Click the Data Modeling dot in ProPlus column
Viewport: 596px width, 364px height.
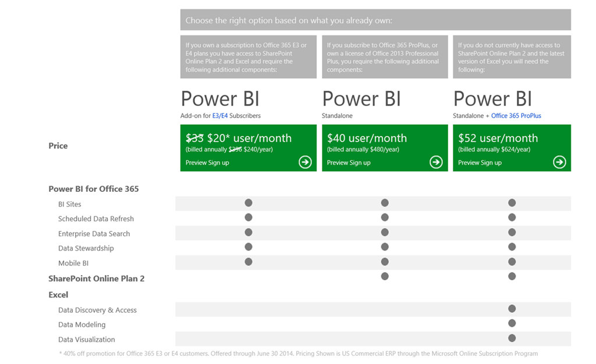point(512,323)
